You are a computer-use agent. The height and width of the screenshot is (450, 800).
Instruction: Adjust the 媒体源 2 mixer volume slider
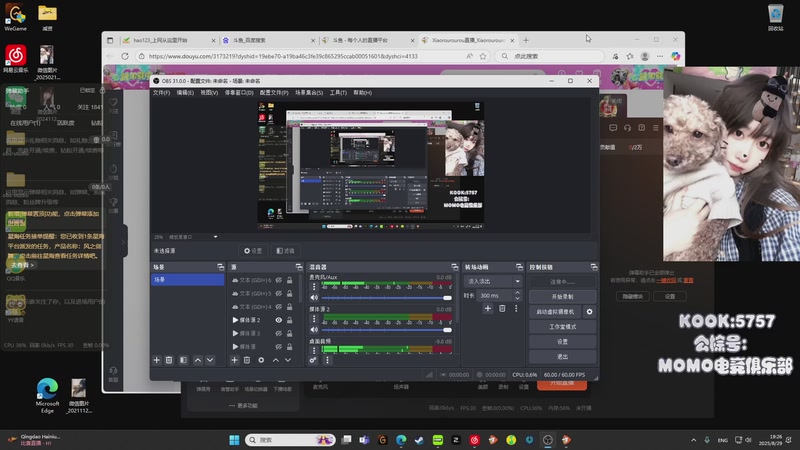[x=387, y=330]
